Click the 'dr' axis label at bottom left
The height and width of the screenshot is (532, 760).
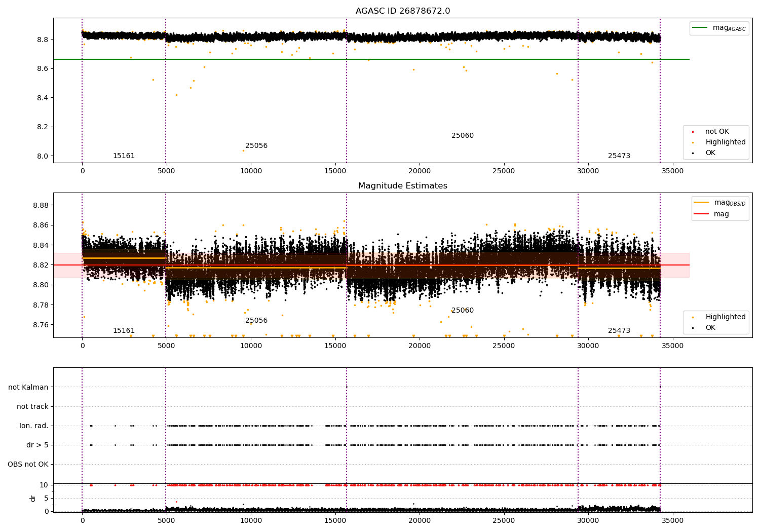[33, 498]
